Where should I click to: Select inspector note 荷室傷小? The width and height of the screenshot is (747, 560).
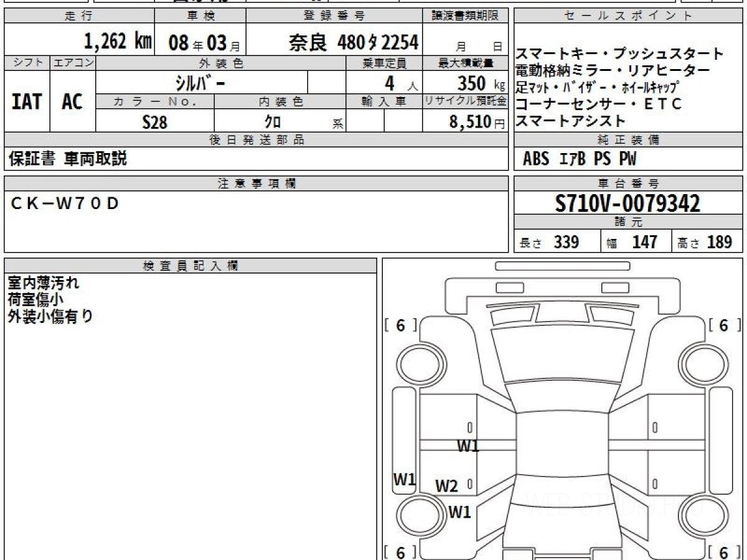click(x=35, y=299)
